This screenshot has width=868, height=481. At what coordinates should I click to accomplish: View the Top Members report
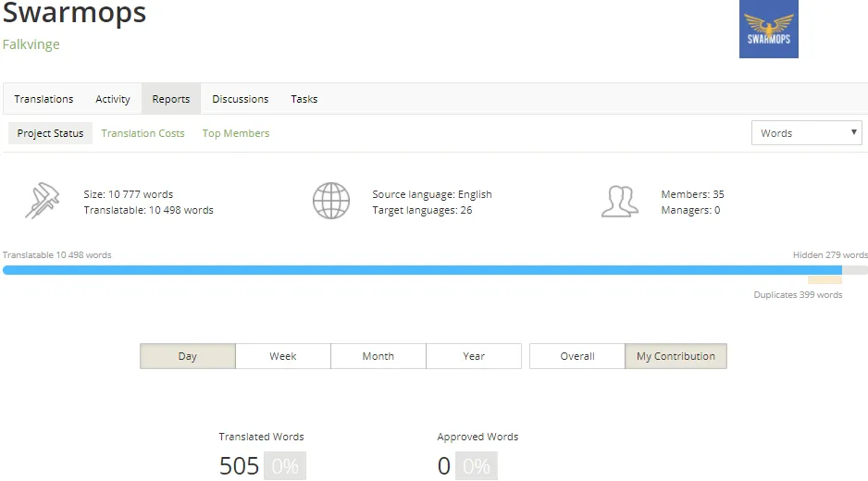tap(236, 133)
